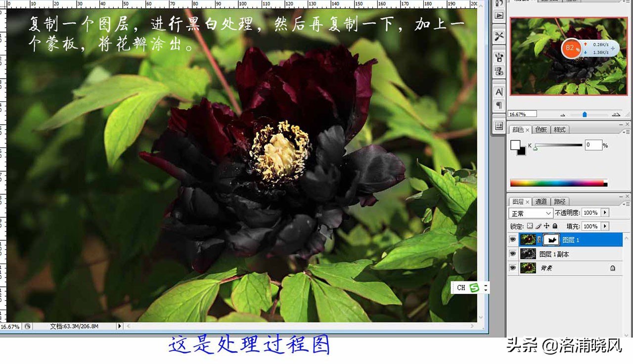Click the lock transparent pixels icon
Image resolution: width=633 pixels, height=364 pixels.
[x=530, y=226]
